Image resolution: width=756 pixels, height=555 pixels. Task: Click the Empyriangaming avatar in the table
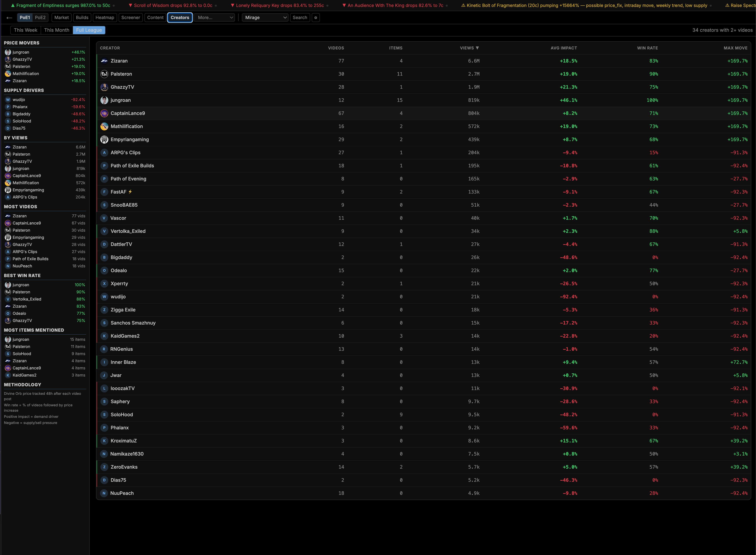click(x=104, y=139)
